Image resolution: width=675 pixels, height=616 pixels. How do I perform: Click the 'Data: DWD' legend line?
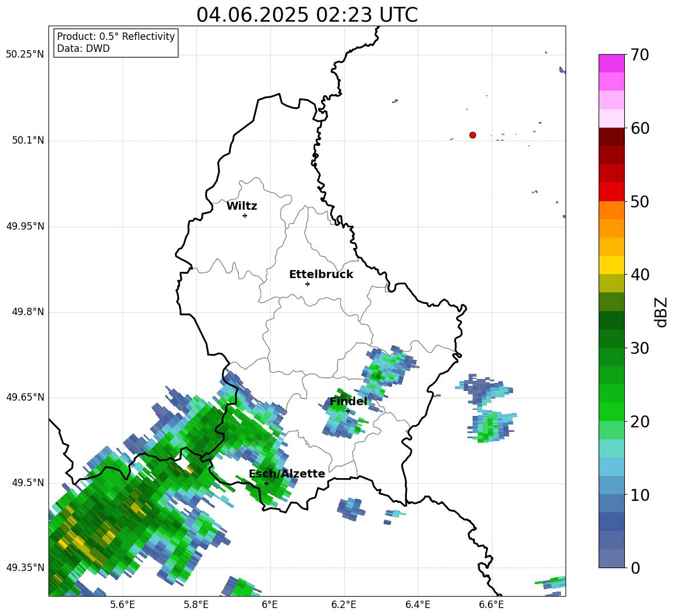tap(83, 48)
